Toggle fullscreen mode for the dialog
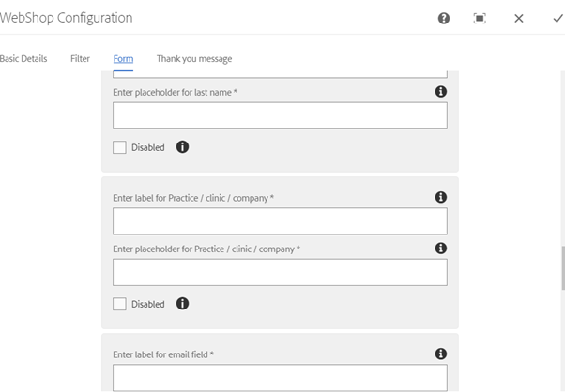565x392 pixels. click(480, 19)
